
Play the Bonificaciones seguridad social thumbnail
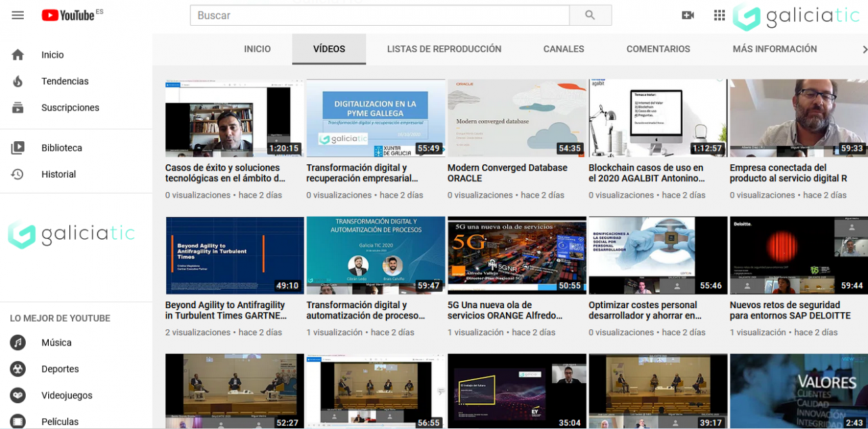click(658, 255)
